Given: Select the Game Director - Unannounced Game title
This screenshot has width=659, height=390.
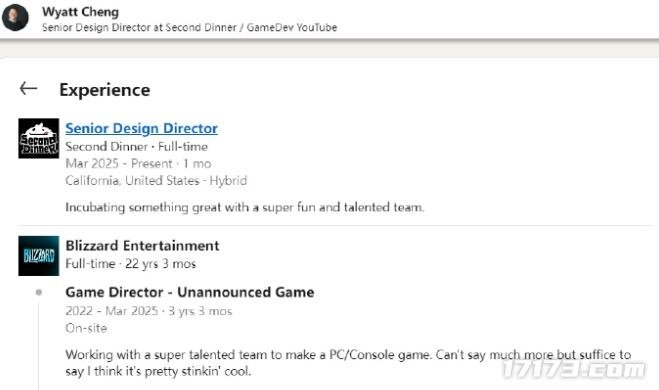Looking at the screenshot, I should pos(190,292).
